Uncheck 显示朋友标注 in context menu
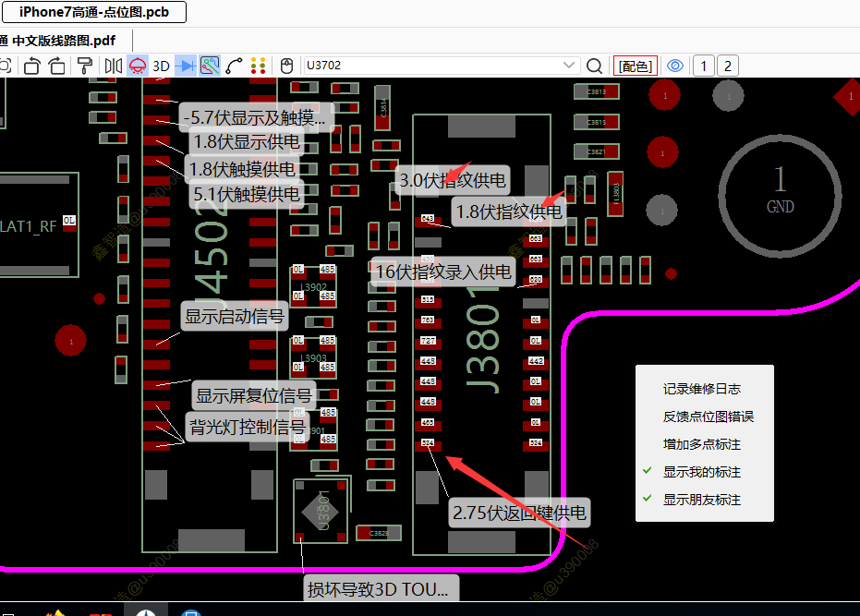Viewport: 860px width, 616px height. click(x=701, y=500)
